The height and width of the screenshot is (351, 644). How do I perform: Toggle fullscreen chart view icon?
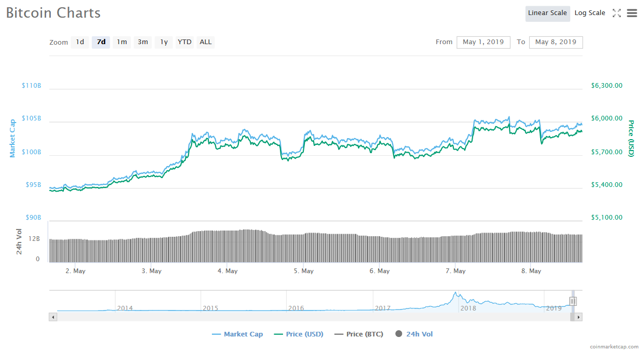coord(616,13)
